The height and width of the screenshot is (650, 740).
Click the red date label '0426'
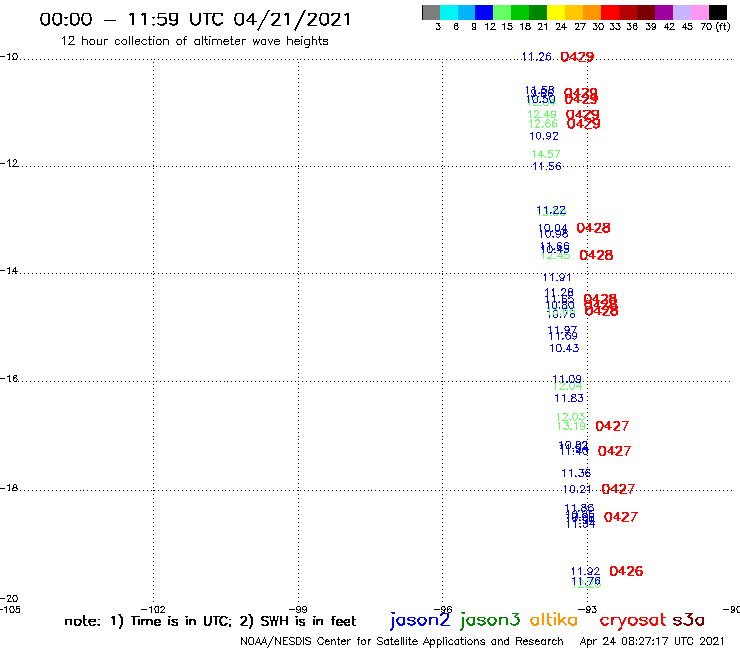626,571
